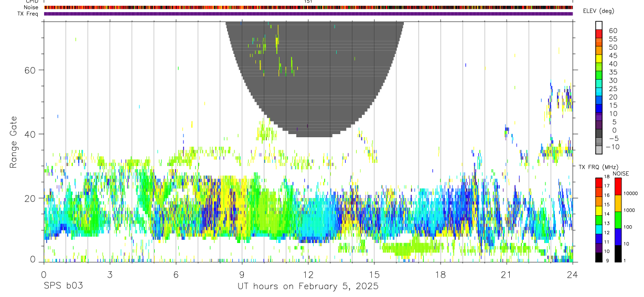
Task: Click the gray shaded dome region in plot
Action: coord(315,79)
